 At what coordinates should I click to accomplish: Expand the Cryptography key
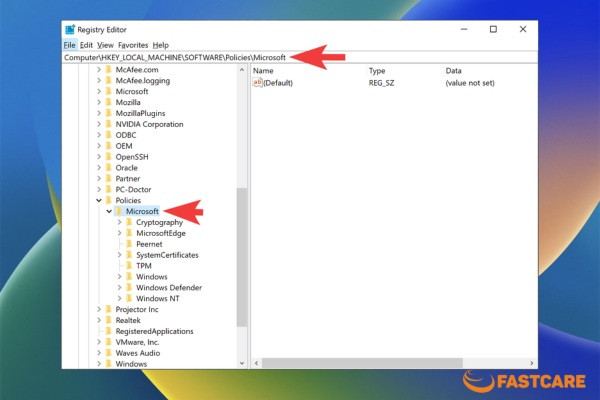click(119, 222)
